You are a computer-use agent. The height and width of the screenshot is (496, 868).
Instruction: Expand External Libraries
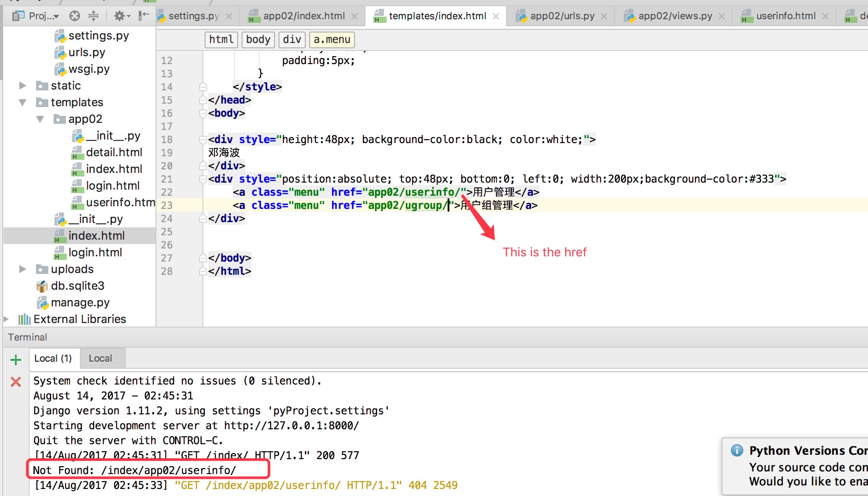[6, 319]
